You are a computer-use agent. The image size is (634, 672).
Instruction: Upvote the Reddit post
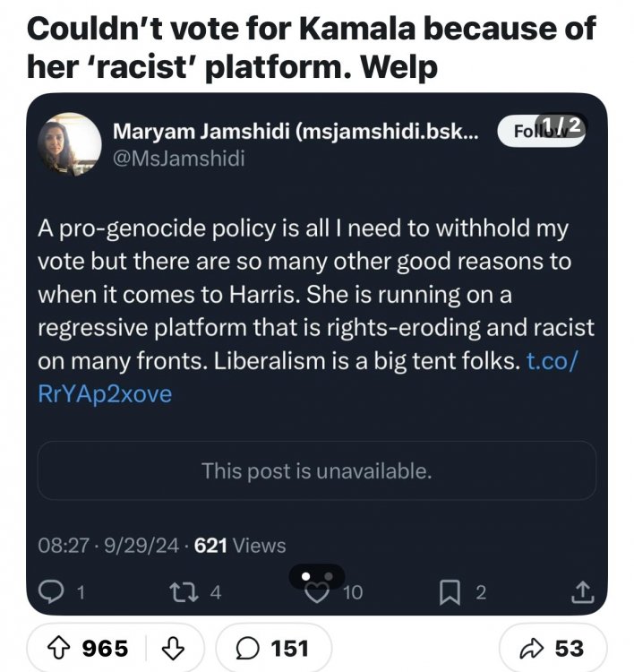pyautogui.click(x=66, y=648)
